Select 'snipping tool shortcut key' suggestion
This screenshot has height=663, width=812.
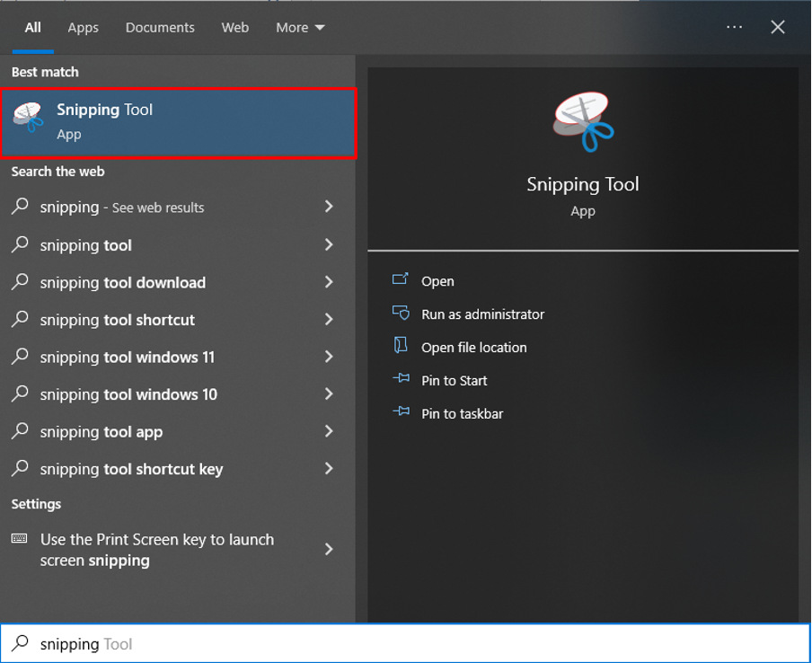point(178,469)
